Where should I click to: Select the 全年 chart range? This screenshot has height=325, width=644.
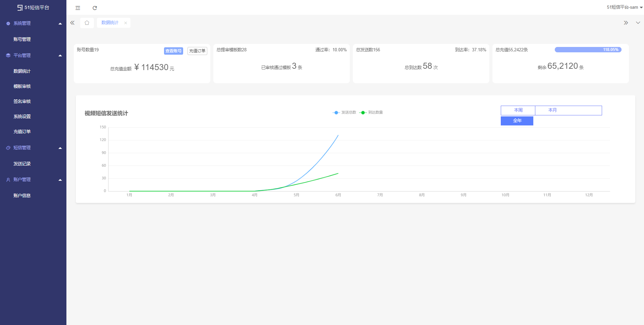point(517,121)
